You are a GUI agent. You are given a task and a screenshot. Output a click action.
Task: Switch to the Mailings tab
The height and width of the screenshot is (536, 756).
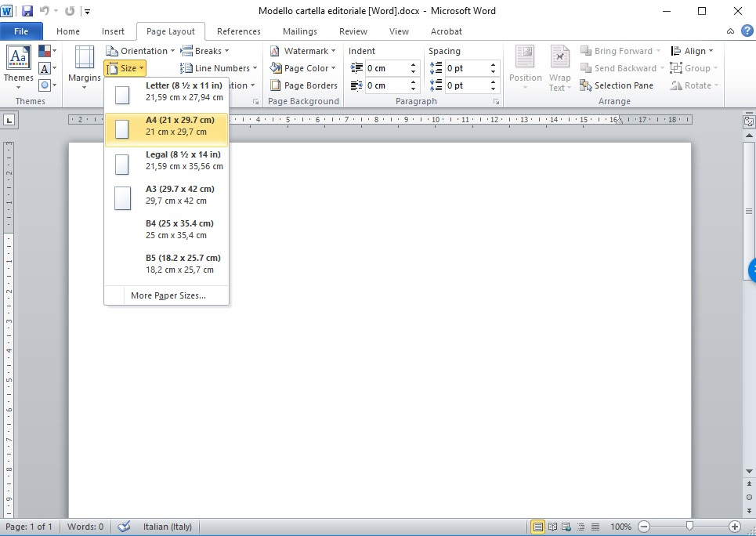300,31
